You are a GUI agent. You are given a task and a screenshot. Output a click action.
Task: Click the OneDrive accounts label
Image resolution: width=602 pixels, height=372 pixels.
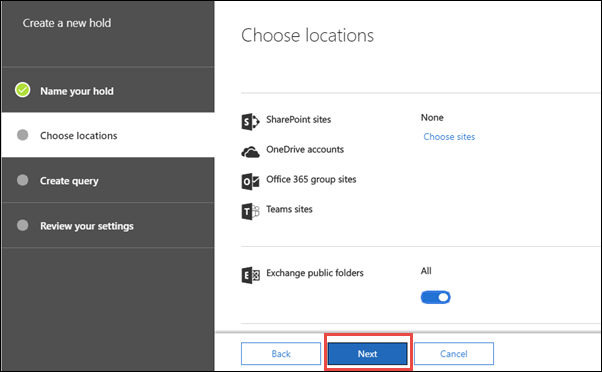(305, 149)
